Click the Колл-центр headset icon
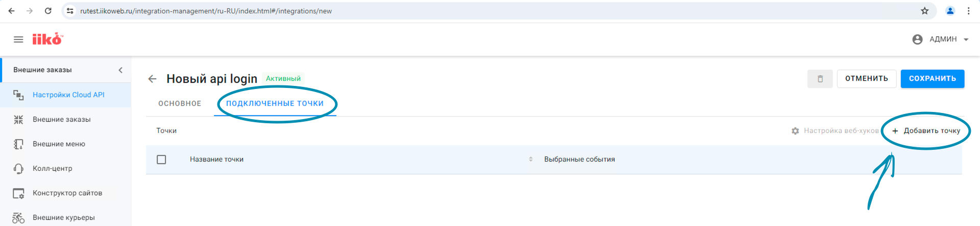Screen dimensions: 980x226 (x=18, y=169)
